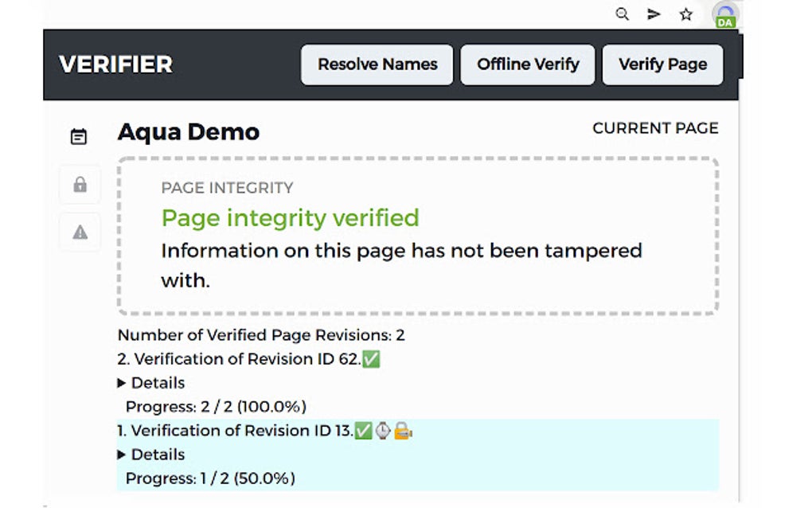Select the Aqua Demo page title
812x508 pixels.
point(188,131)
